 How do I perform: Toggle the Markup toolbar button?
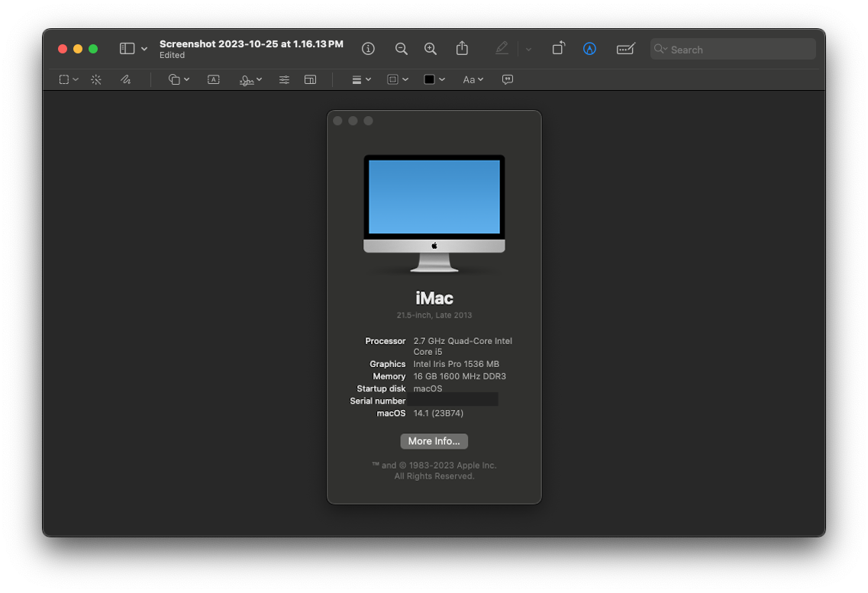(x=589, y=49)
